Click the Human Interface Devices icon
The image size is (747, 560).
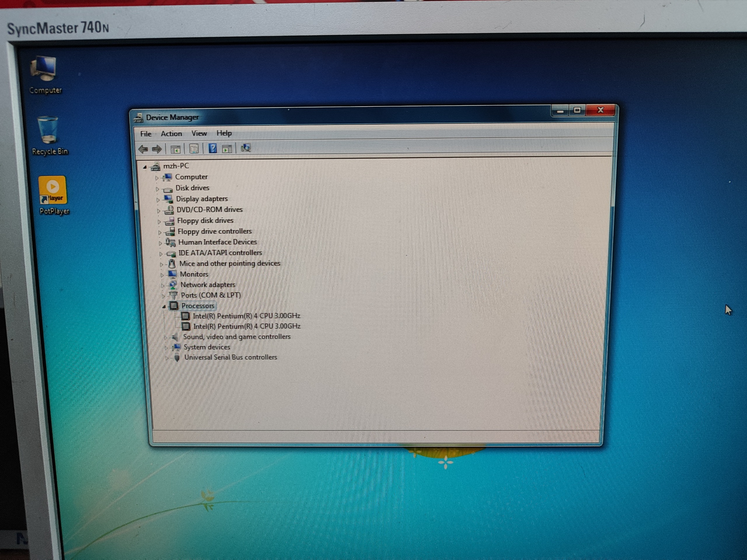click(x=170, y=242)
